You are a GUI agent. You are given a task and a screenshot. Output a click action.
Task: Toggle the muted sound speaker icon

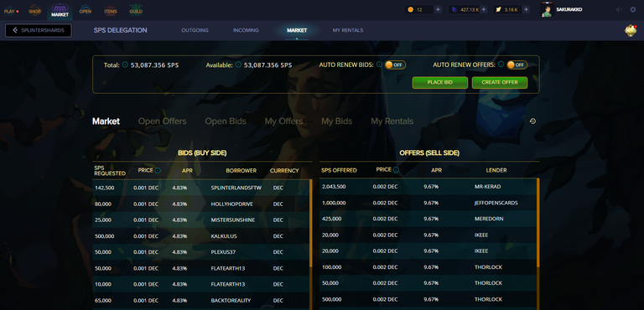tap(619, 9)
